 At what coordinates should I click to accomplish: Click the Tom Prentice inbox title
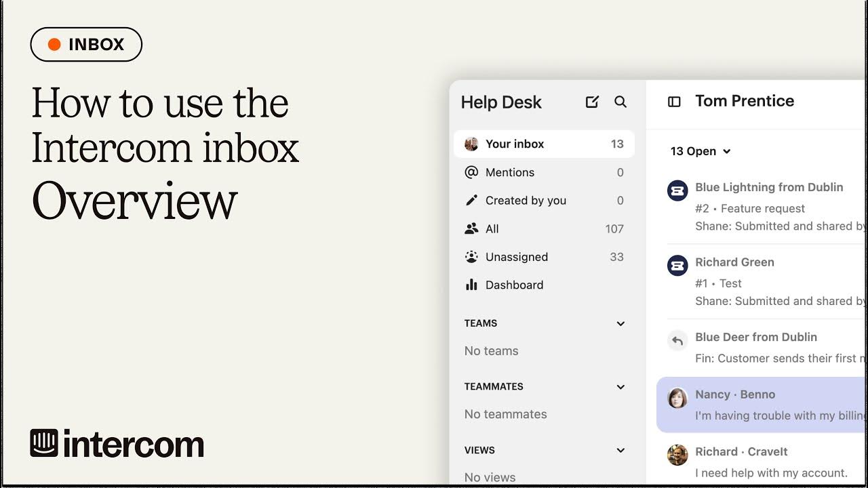(745, 101)
